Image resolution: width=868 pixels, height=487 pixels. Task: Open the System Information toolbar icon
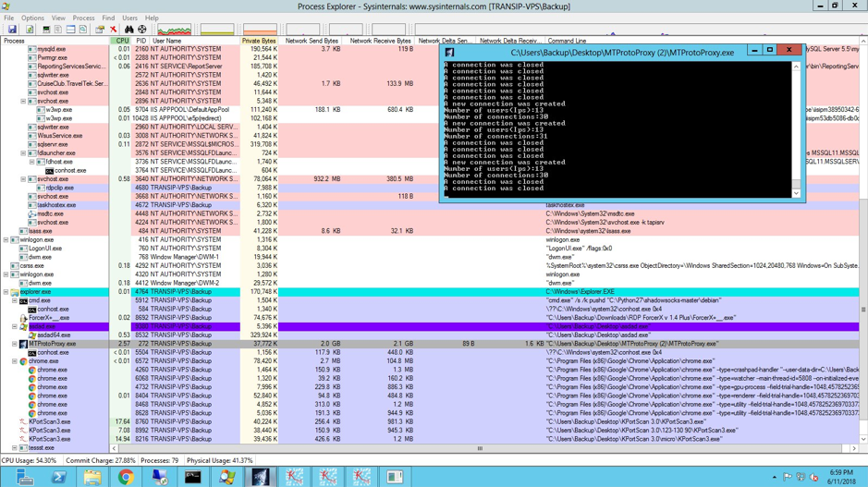click(46, 30)
